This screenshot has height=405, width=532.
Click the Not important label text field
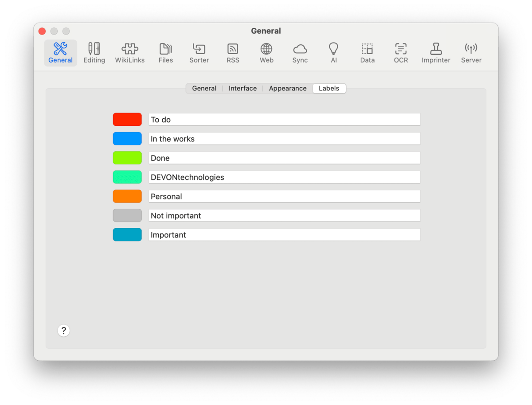click(284, 216)
